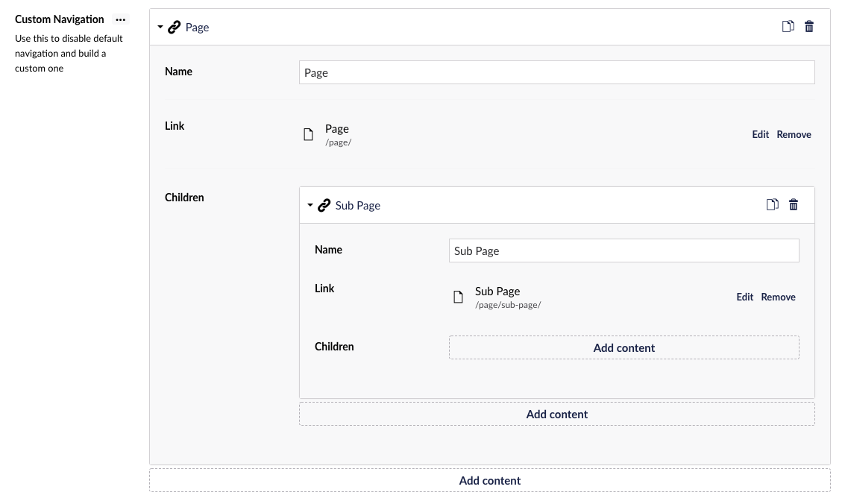Add content below the Sub Page block

click(556, 415)
